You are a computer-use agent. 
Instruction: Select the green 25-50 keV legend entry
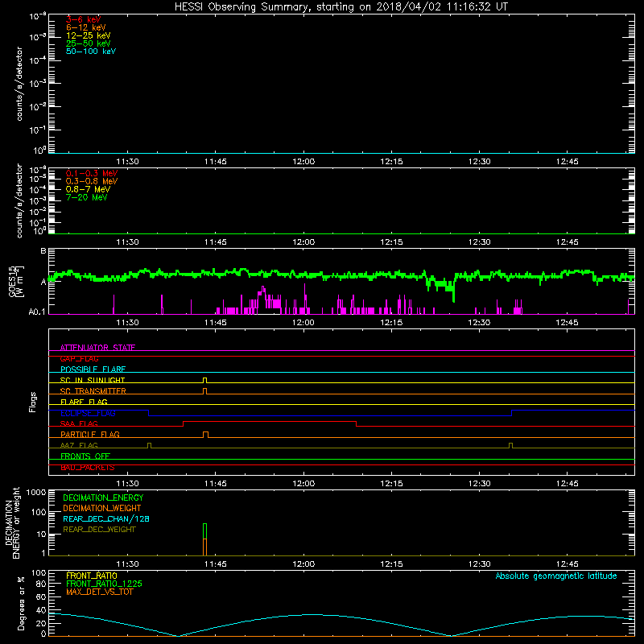(88, 43)
